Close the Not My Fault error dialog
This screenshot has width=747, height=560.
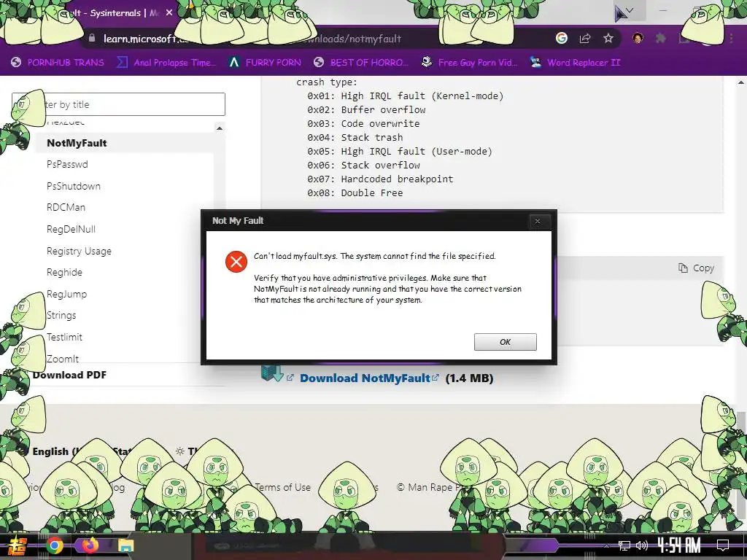pos(538,221)
